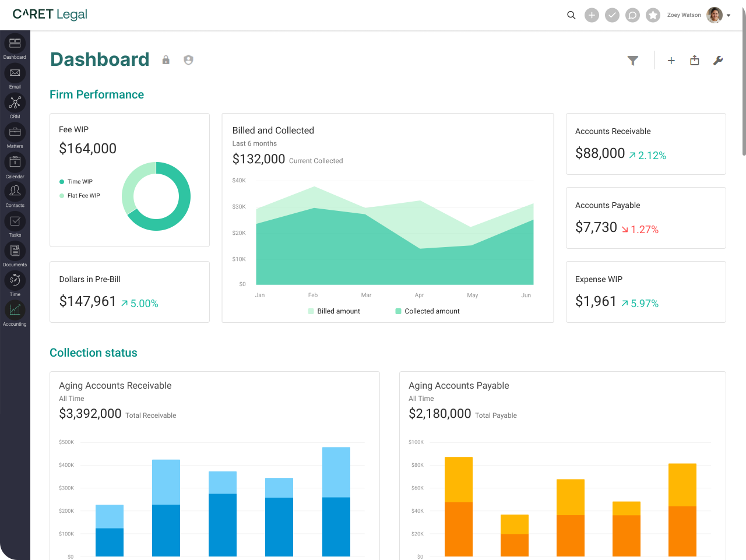The image size is (746, 560).
Task: Open the Calendar sidebar icon
Action: 15,162
